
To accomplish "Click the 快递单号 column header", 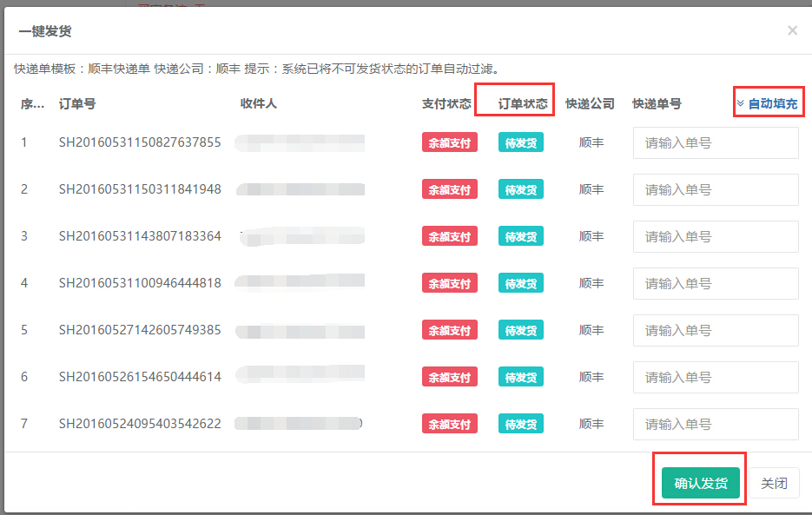I will (657, 104).
